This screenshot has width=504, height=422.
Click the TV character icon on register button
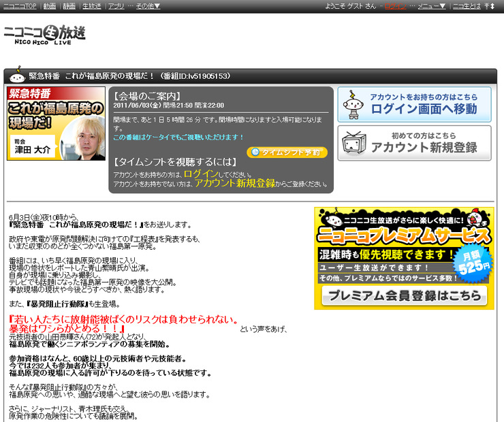tap(354, 143)
